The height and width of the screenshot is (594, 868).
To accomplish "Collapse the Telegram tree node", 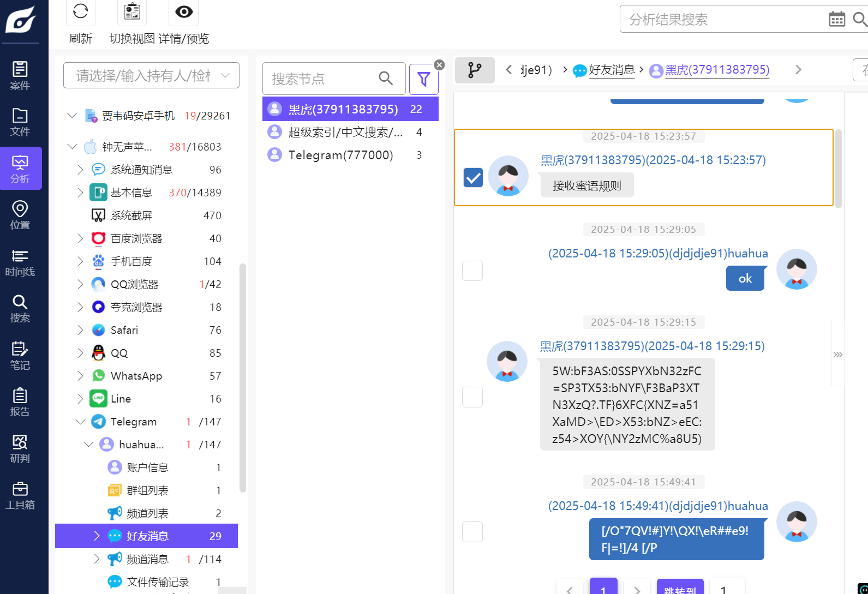I will [80, 422].
